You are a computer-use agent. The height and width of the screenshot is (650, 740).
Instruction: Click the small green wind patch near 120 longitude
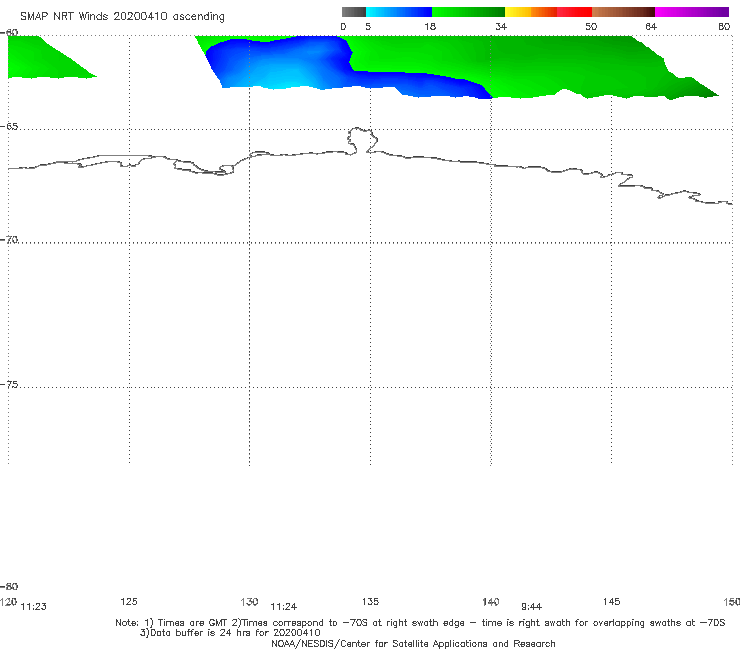pos(40,59)
